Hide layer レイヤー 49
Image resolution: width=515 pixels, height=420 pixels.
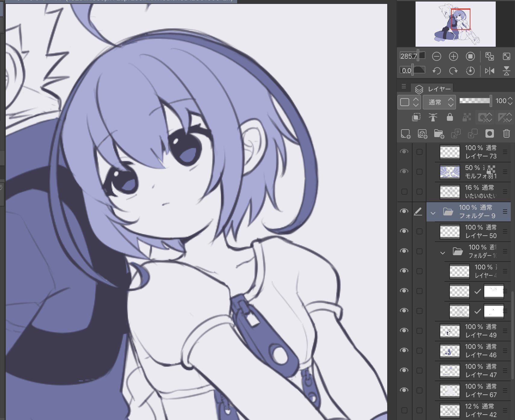click(404, 331)
